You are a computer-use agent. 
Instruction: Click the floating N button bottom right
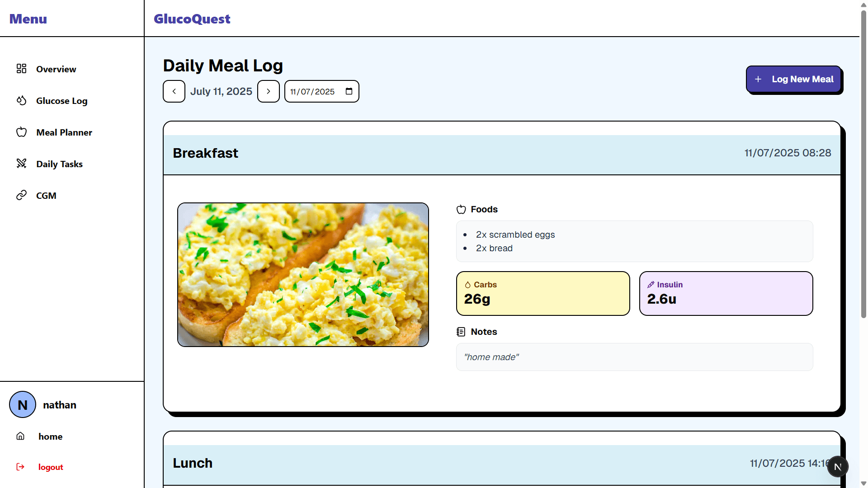[838, 466]
